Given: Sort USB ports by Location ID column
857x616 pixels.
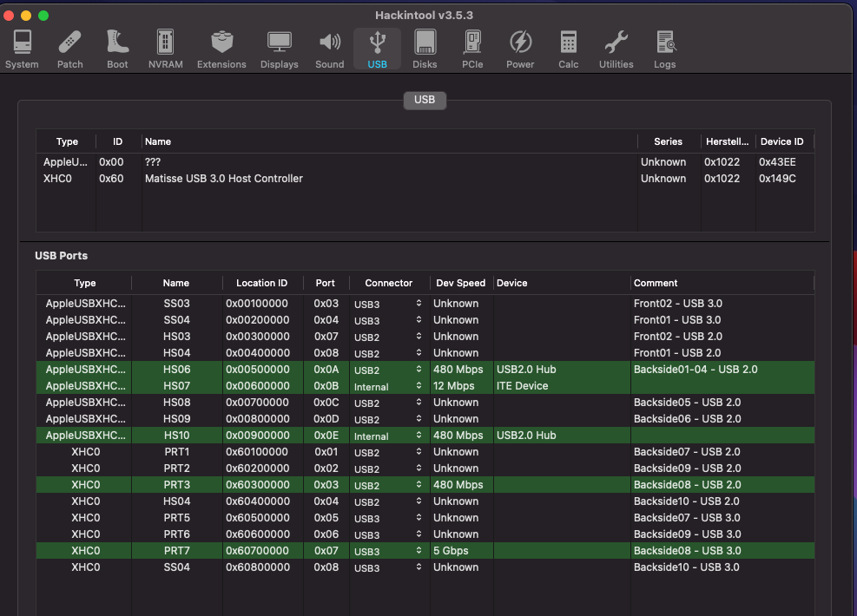Looking at the screenshot, I should [261, 283].
